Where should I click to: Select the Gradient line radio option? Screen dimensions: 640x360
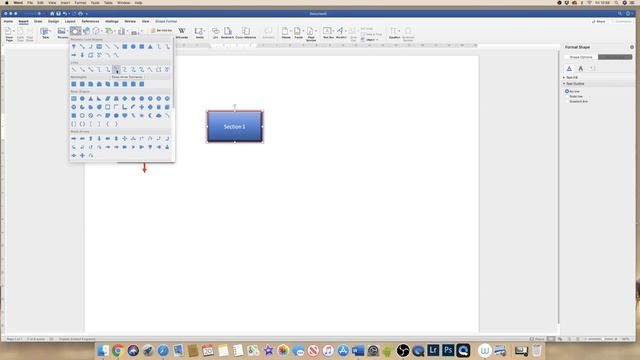pyautogui.click(x=567, y=101)
